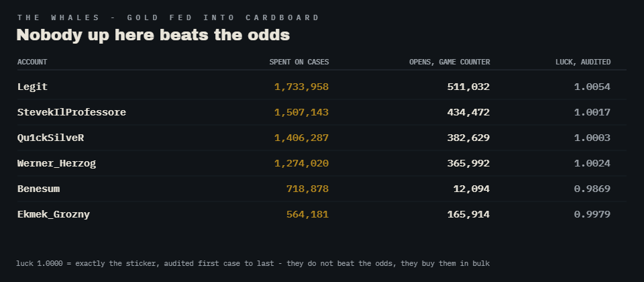Click the headline Nobody up here beats the odds
The width and height of the screenshot is (644, 282).
click(x=153, y=35)
